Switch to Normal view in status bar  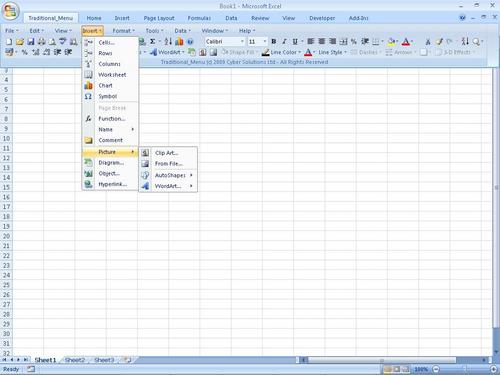[388, 369]
